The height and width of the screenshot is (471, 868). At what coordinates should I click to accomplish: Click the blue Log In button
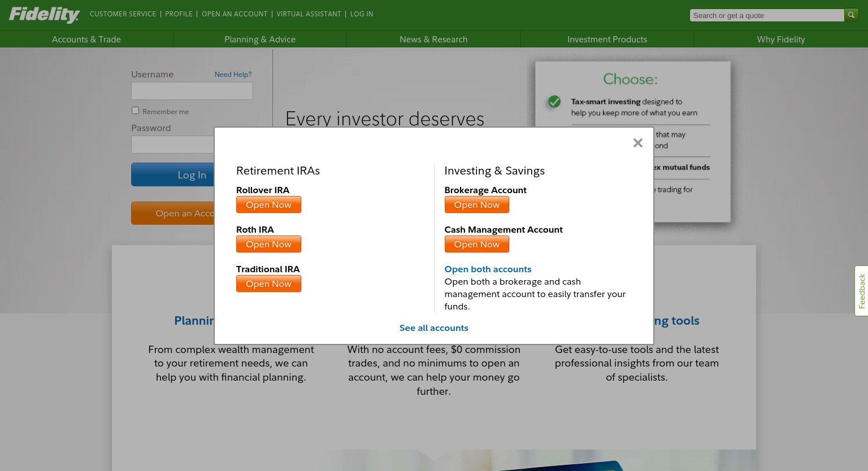tap(173, 175)
